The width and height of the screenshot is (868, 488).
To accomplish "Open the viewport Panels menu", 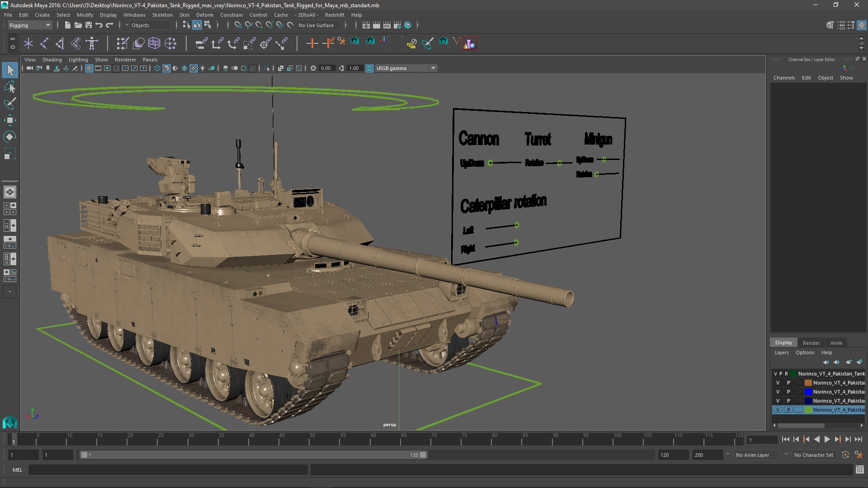I will point(150,60).
